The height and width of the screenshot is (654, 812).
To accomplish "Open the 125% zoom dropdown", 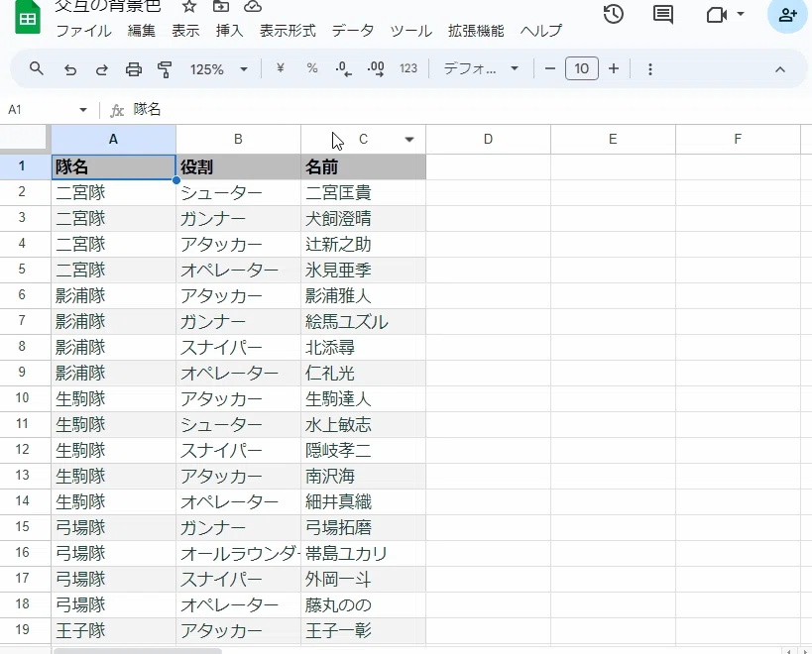I will (218, 69).
